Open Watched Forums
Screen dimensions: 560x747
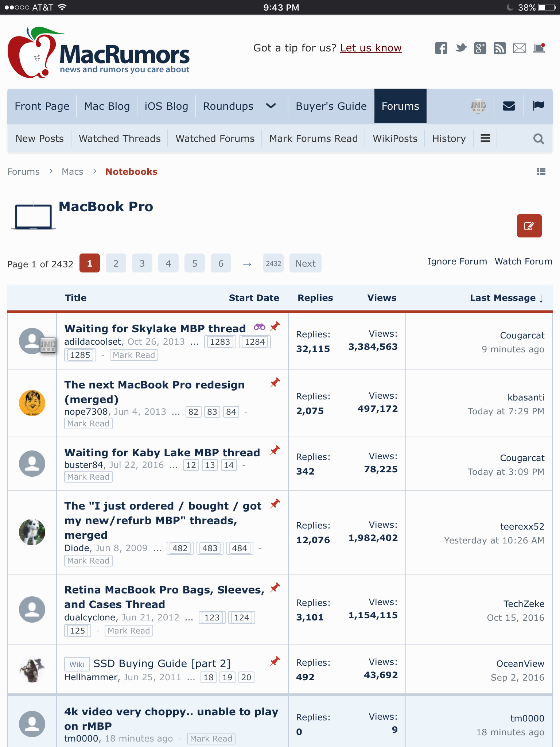tap(215, 139)
